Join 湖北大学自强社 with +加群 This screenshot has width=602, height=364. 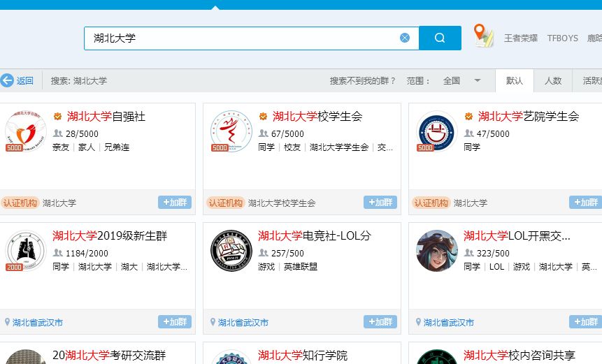tap(175, 202)
